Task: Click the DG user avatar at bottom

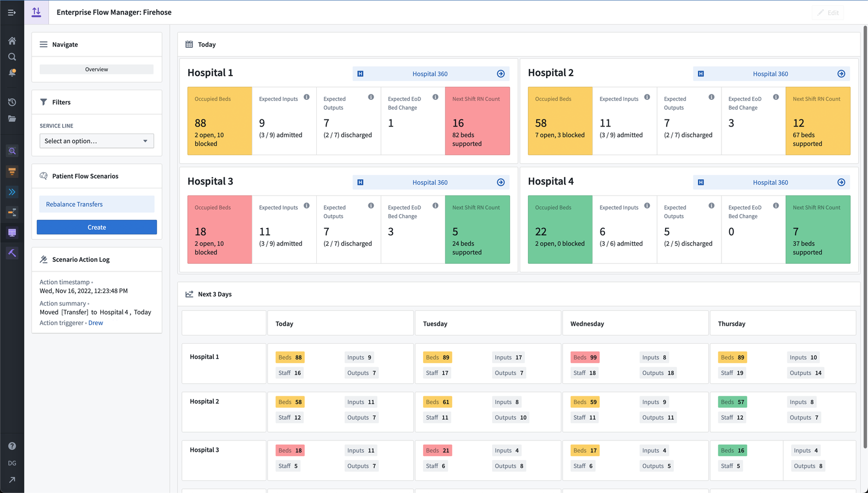Action: tap(12, 463)
